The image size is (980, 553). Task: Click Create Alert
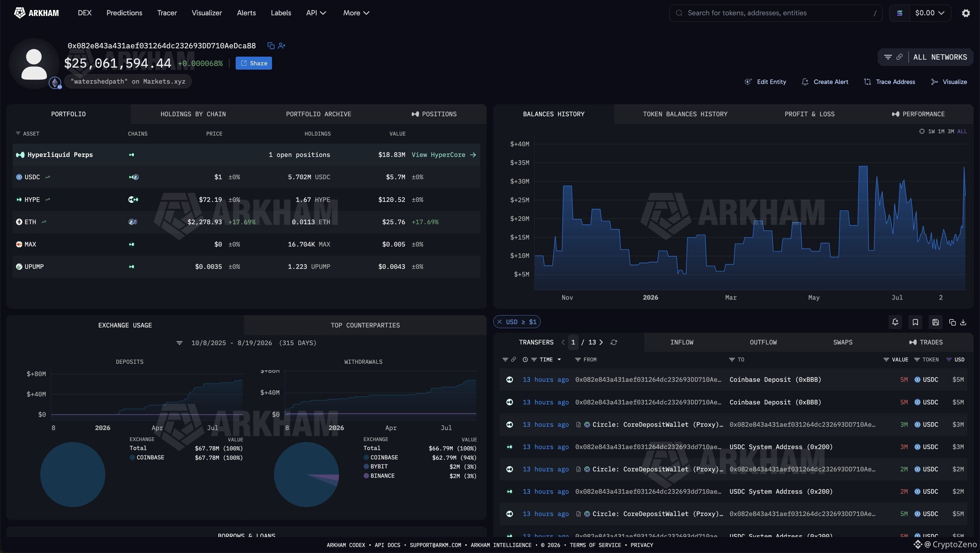[825, 82]
